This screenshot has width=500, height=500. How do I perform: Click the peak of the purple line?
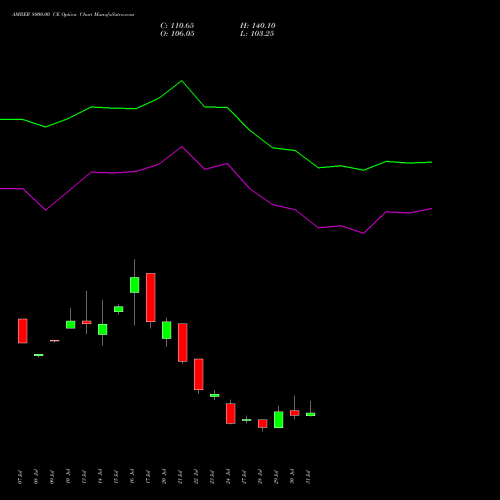[x=182, y=146]
